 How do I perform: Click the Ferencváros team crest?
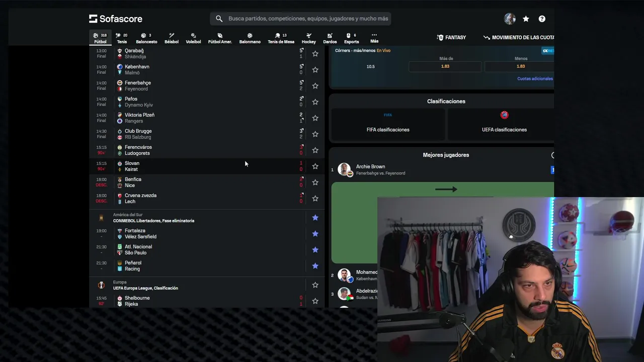[x=120, y=147]
